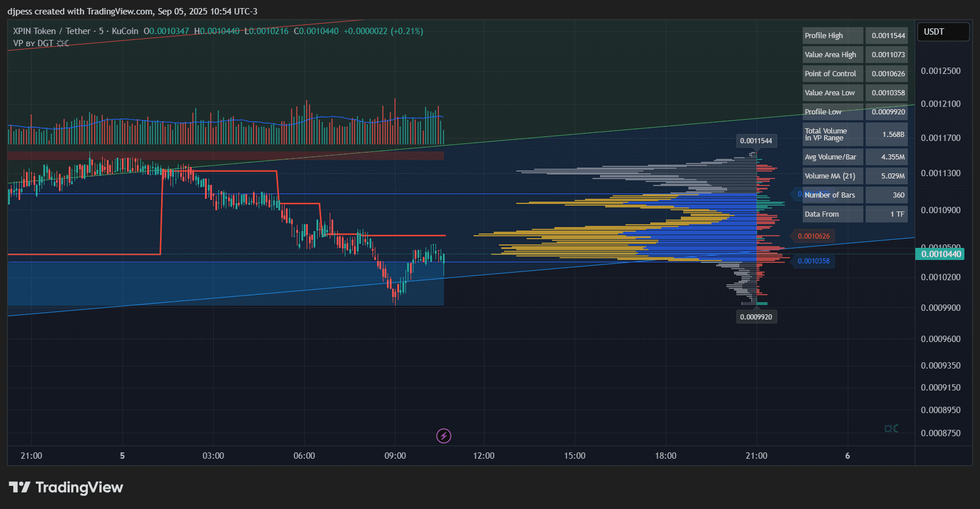Click the 4.355M average volume value
This screenshot has width=980, height=509.
[886, 157]
